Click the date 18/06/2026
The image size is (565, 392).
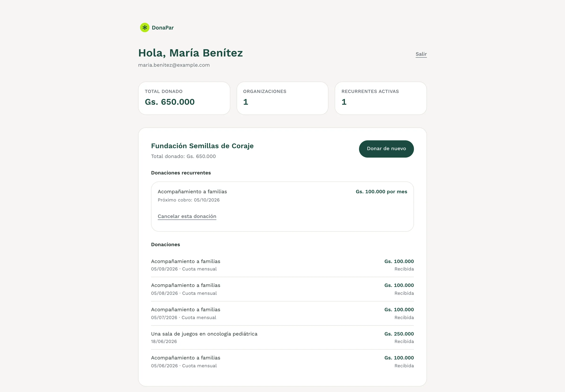164,342
